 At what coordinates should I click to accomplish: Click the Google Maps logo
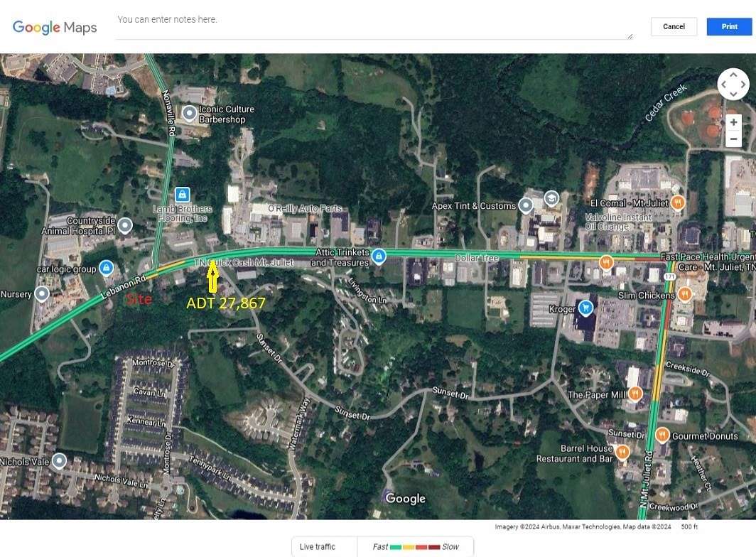click(54, 27)
